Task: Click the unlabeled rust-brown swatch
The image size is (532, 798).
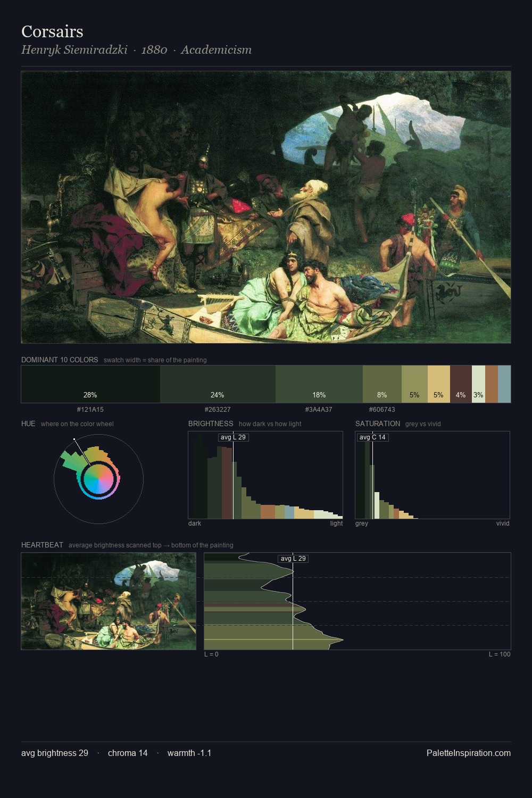Action: pyautogui.click(x=492, y=384)
